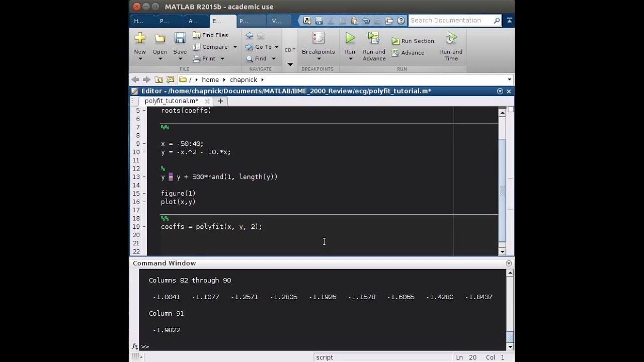
Task: Click the 'home' path segment
Action: point(210,80)
